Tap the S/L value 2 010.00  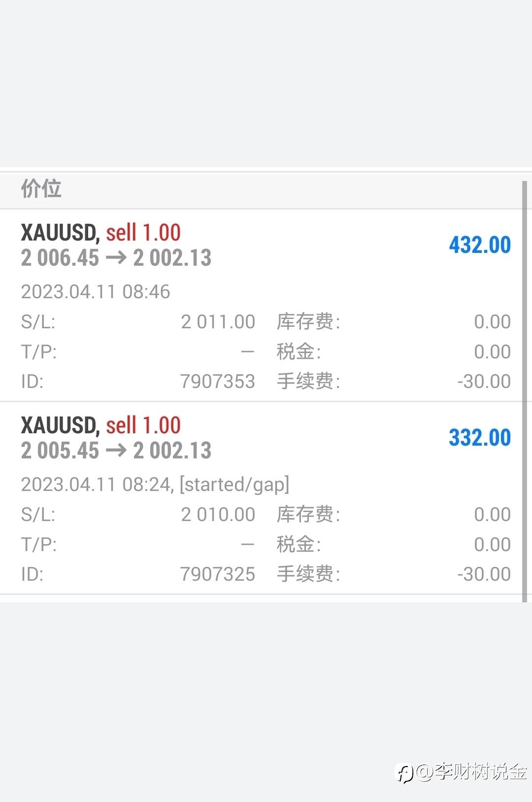[x=218, y=515]
